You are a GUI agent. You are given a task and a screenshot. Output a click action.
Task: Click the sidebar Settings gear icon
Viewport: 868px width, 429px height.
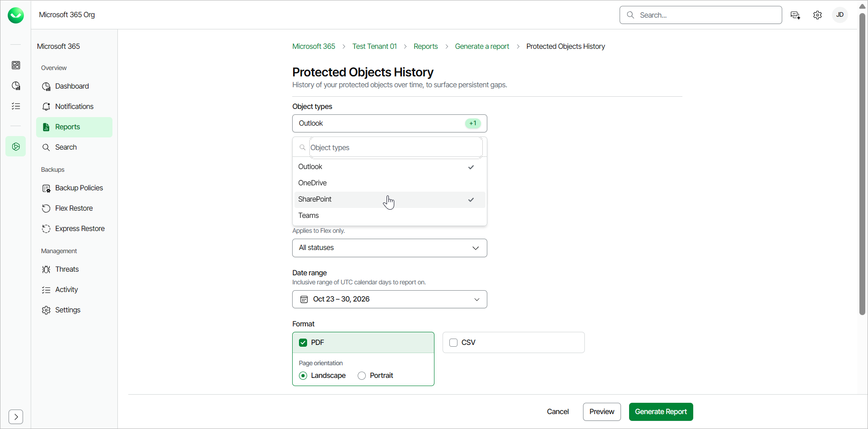[x=46, y=310]
